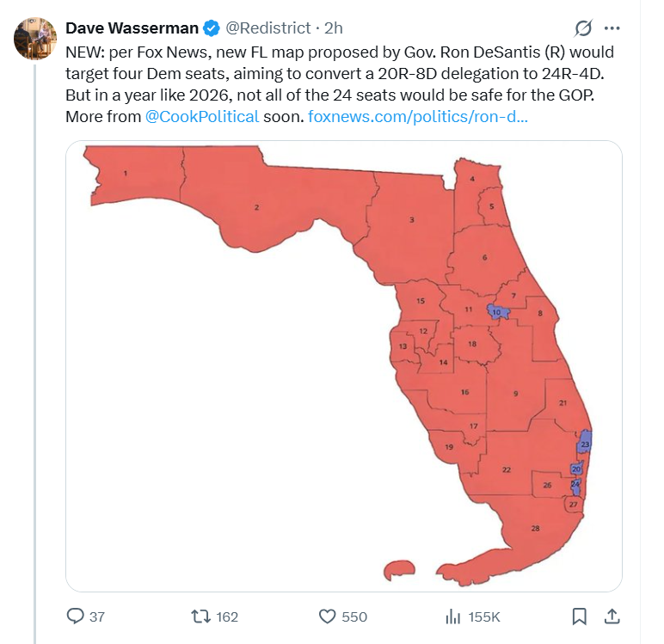The height and width of the screenshot is (644, 664).
Task: View post analytics bar chart icon
Action: 452,616
